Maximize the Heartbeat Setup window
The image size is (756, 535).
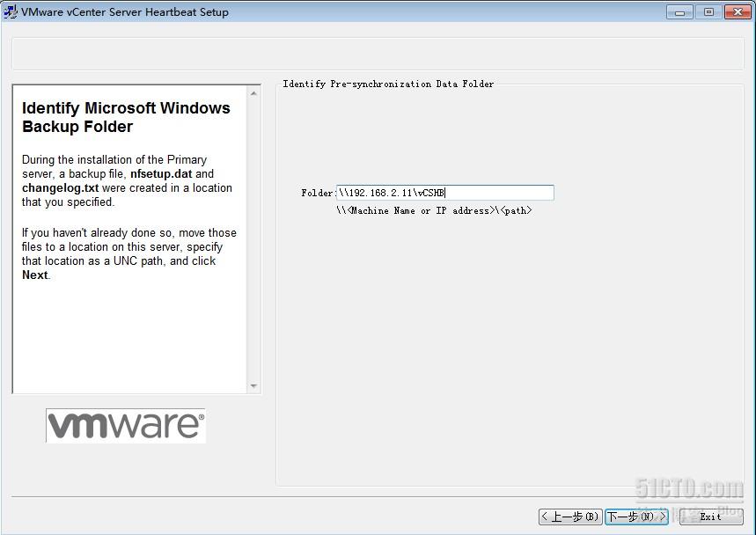708,12
